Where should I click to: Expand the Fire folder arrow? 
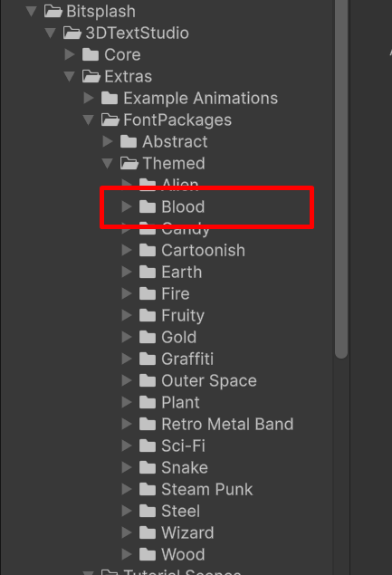(127, 293)
